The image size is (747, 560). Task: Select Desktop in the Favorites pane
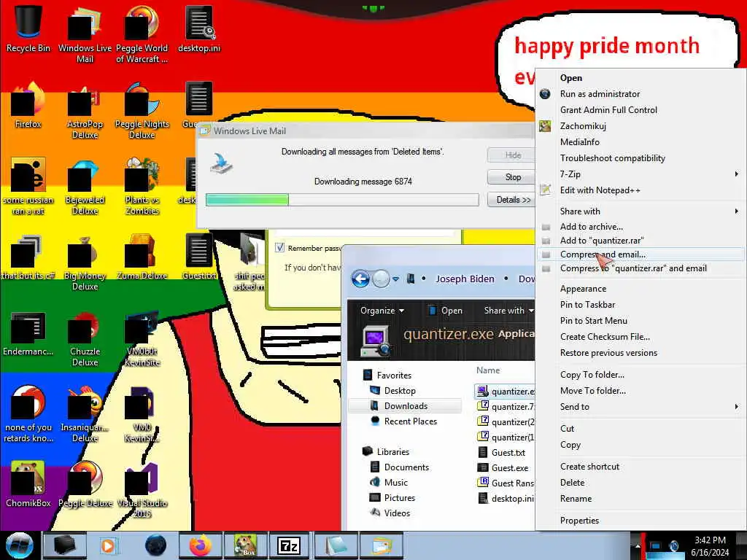click(399, 391)
